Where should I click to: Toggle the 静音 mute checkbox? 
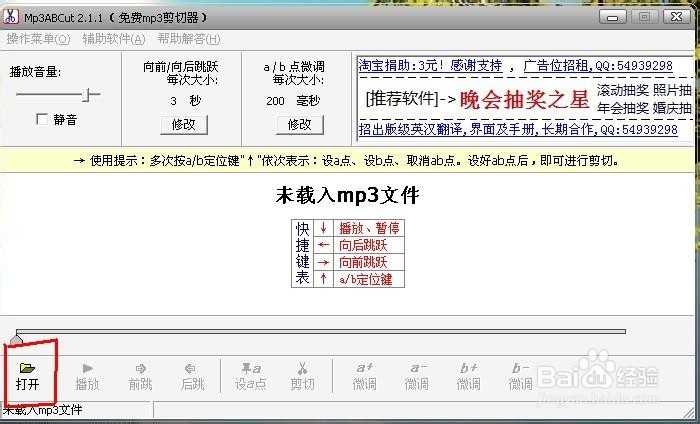click(42, 119)
